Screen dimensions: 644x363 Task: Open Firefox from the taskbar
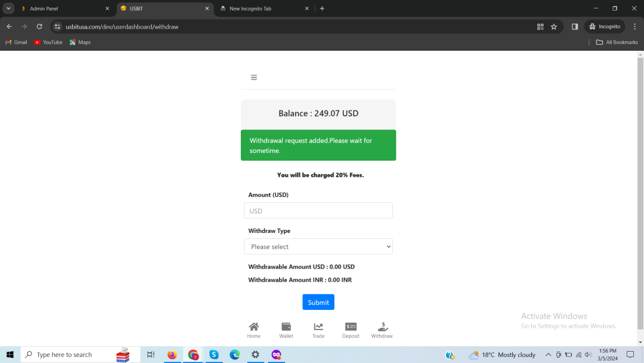[172, 355]
